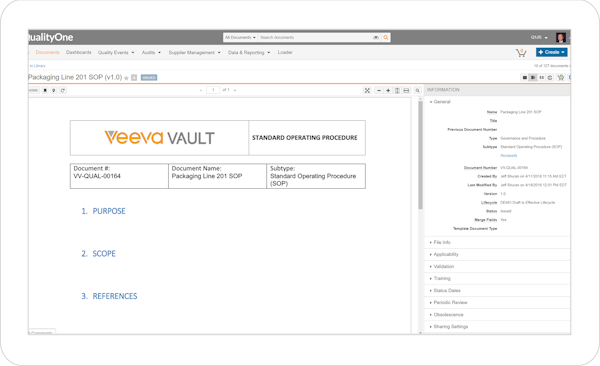
Task: Click the Issued status badge
Action: click(149, 78)
